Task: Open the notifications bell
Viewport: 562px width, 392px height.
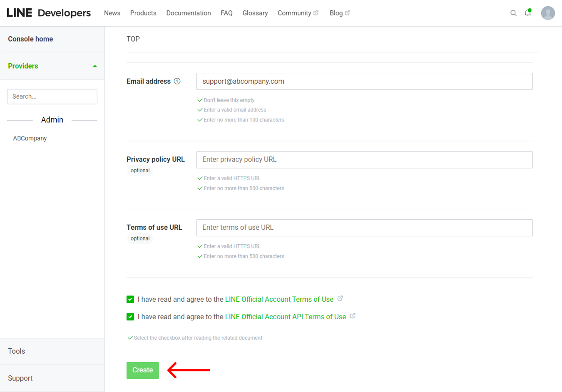Action: pos(528,13)
